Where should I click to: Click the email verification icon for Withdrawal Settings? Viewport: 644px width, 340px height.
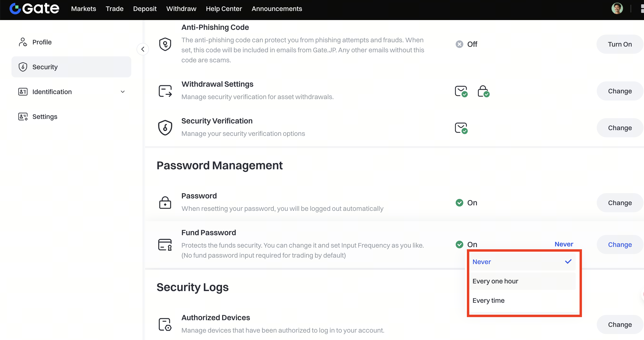click(x=461, y=91)
